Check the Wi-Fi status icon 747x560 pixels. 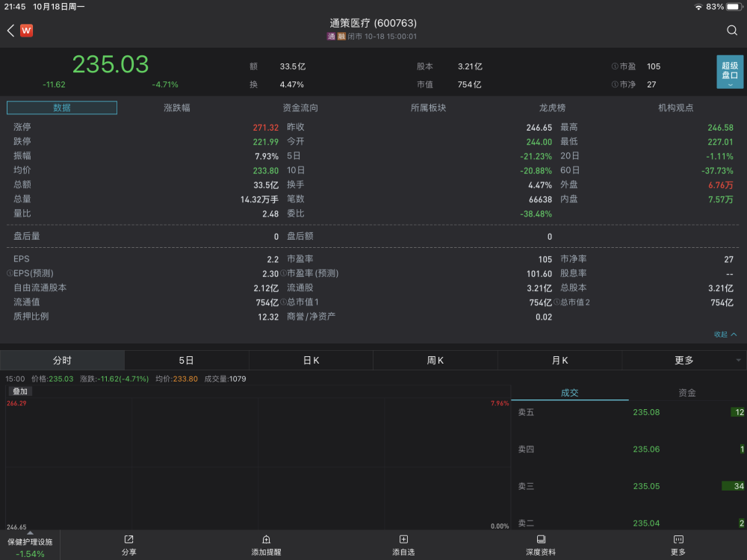(x=698, y=7)
